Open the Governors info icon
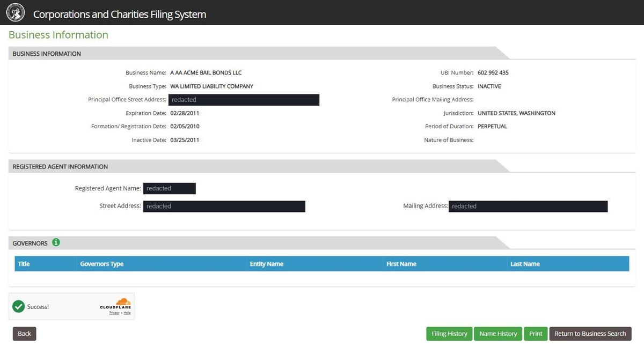 tap(56, 242)
